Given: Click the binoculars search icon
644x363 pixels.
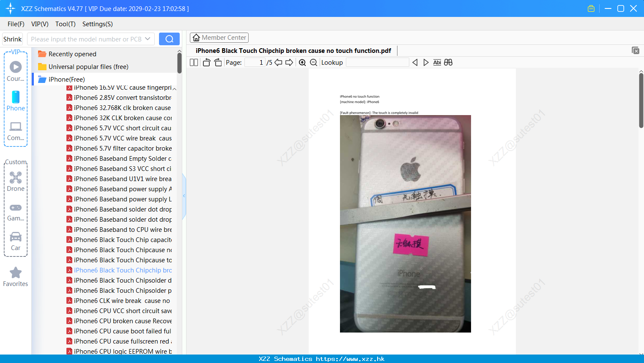Looking at the screenshot, I should click(x=448, y=62).
